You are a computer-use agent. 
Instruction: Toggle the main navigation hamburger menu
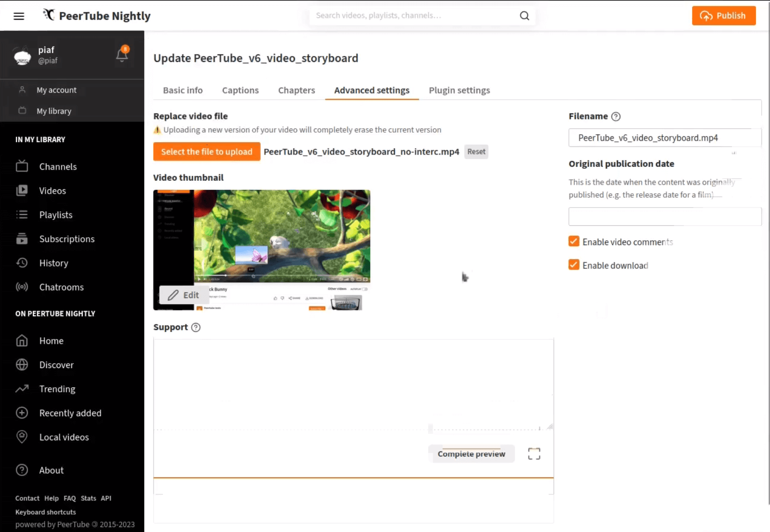(19, 15)
